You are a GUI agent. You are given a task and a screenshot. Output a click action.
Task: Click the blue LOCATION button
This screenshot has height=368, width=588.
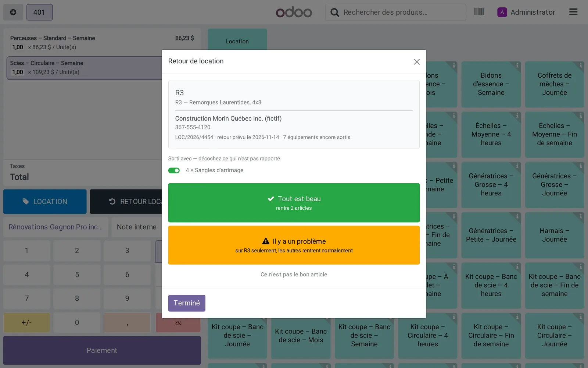pyautogui.click(x=45, y=202)
